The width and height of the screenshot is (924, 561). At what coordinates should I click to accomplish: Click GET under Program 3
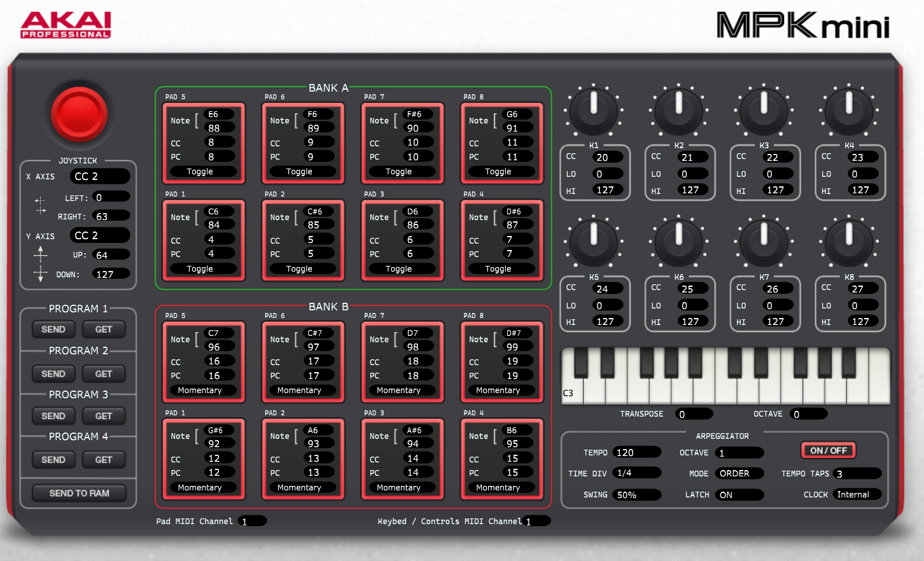click(x=104, y=416)
